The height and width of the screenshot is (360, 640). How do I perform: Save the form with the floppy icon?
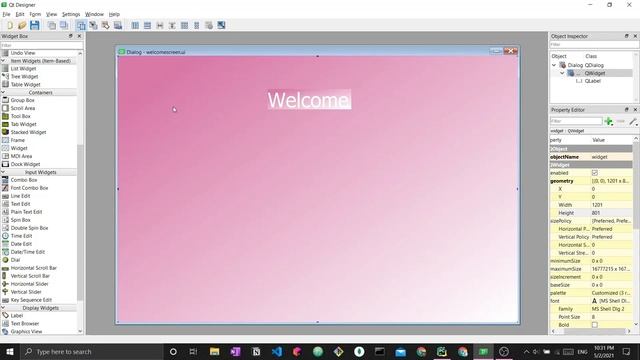click(x=35, y=25)
